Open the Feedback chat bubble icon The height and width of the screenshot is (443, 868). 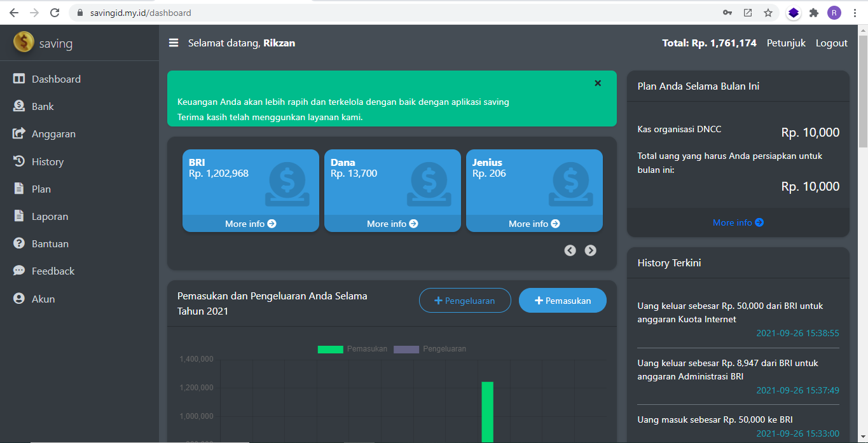coord(19,271)
